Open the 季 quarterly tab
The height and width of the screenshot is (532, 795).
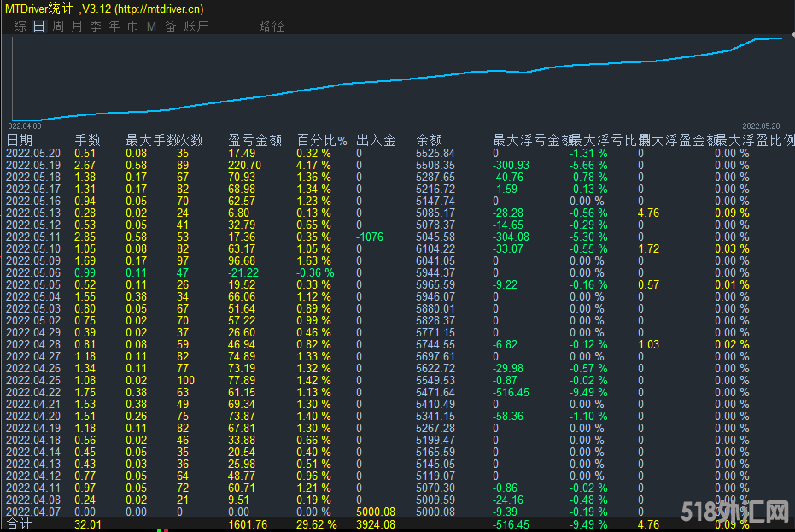pos(96,26)
